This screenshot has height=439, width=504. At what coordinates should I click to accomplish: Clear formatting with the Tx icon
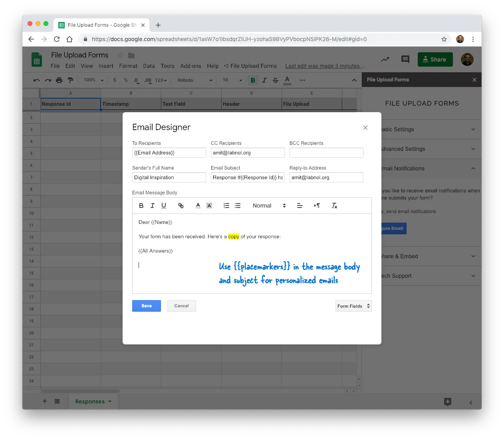334,205
